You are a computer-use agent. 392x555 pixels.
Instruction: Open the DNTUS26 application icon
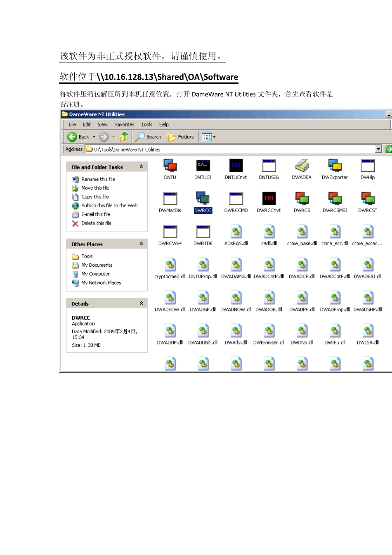(x=269, y=166)
